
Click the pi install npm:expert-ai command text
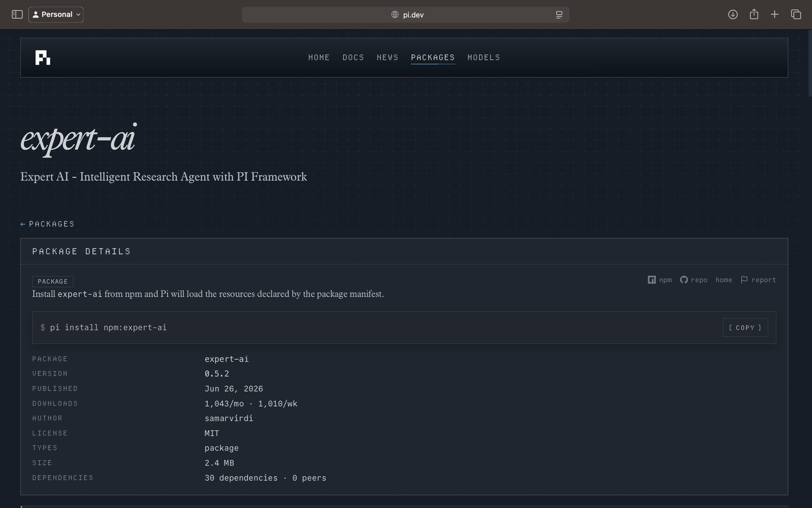tap(108, 328)
